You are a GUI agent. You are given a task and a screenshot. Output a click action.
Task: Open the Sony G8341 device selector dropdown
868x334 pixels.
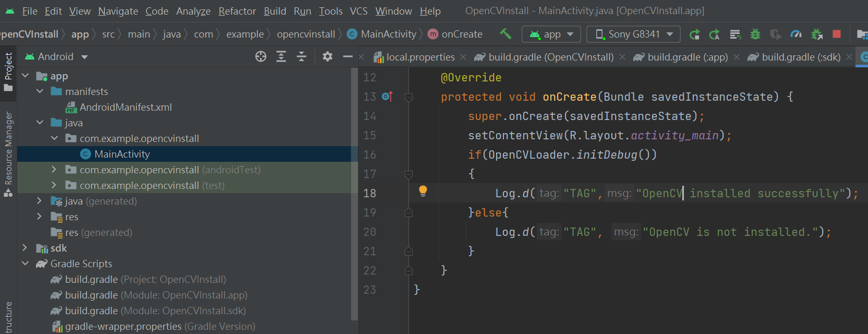click(x=633, y=34)
